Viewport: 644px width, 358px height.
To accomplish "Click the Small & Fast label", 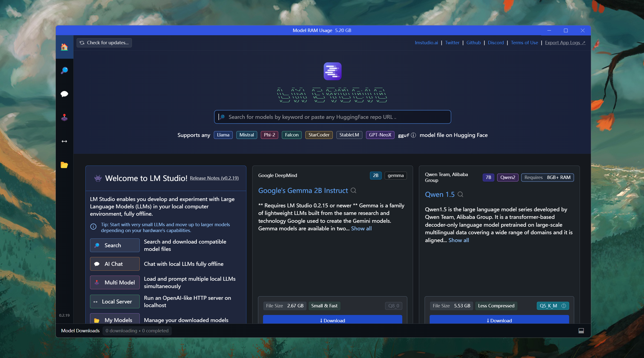I will [x=324, y=306].
